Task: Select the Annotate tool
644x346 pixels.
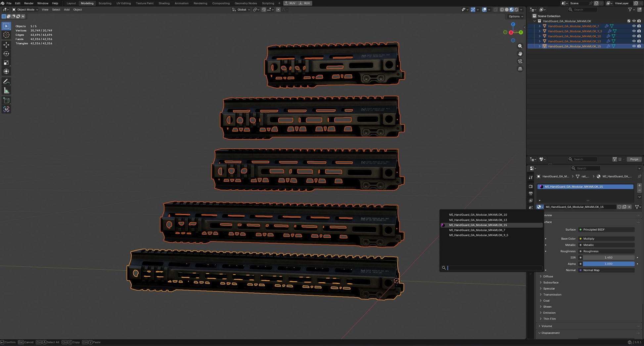Action: pyautogui.click(x=6, y=81)
